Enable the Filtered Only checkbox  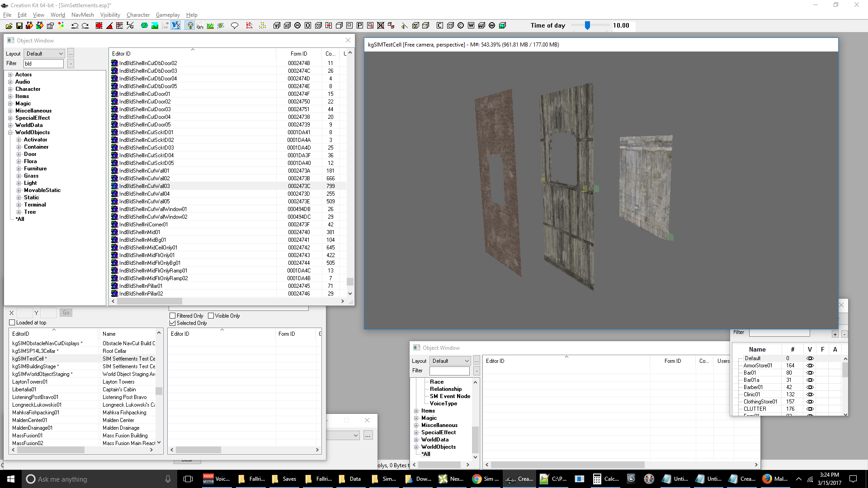[172, 316]
